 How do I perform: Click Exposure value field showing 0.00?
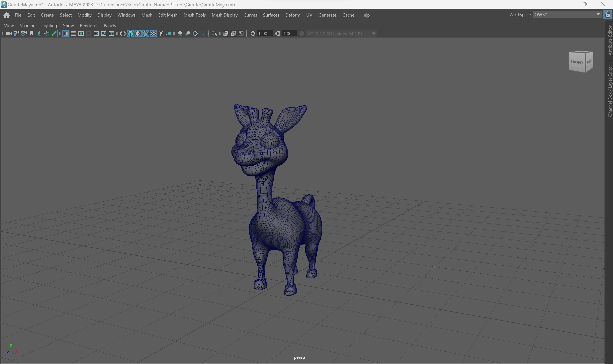pyautogui.click(x=265, y=34)
